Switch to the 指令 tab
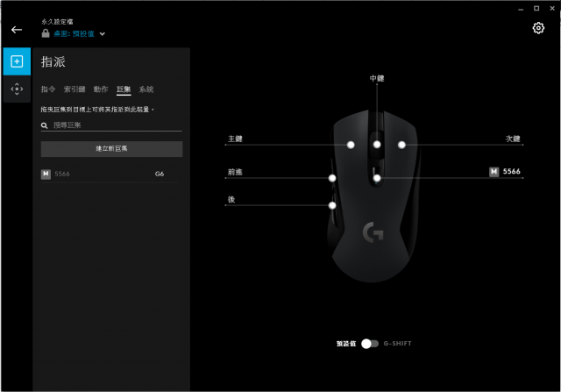This screenshot has width=561, height=392. pyautogui.click(x=48, y=89)
